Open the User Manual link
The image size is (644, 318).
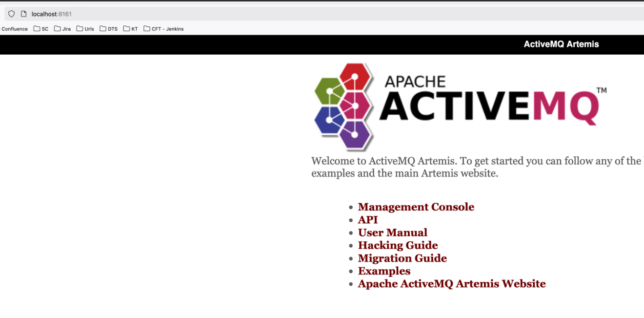click(392, 233)
